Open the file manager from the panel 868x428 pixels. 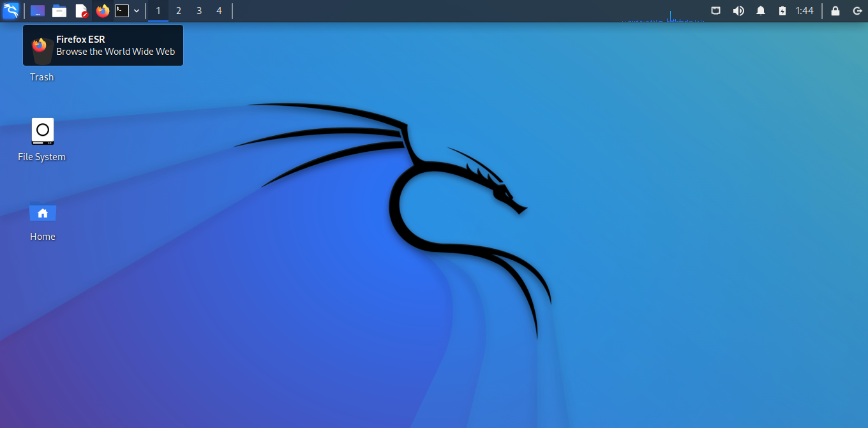[59, 11]
